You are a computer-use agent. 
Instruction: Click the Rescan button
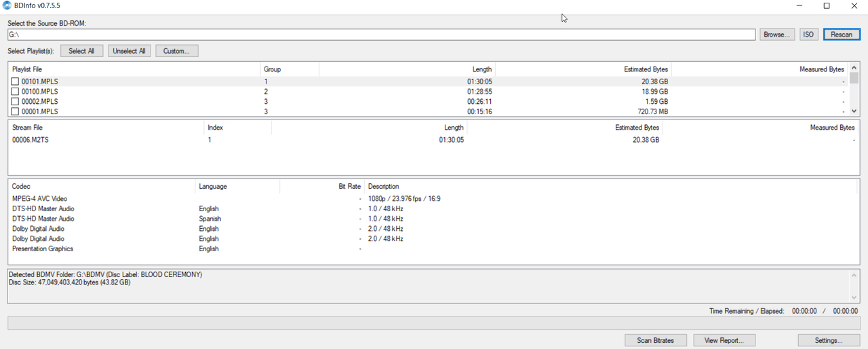coord(842,35)
